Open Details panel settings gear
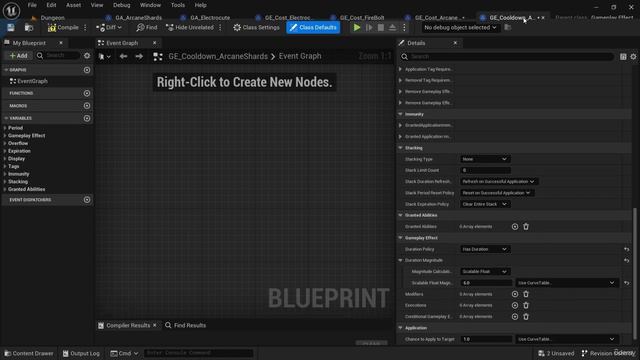Image resolution: width=640 pixels, height=360 pixels. tap(633, 57)
